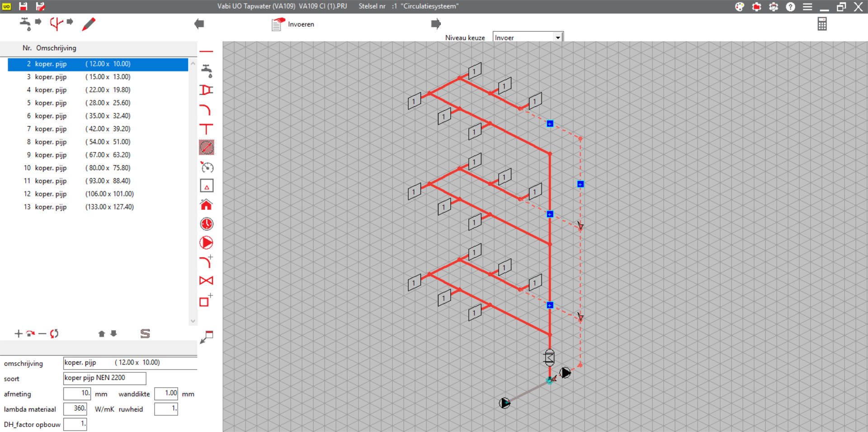Select the bend-with-plus tool
This screenshot has height=432, width=868.
click(x=206, y=261)
